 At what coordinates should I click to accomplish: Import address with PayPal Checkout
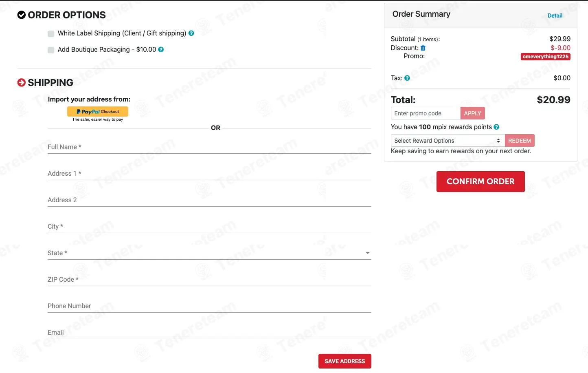click(x=98, y=112)
